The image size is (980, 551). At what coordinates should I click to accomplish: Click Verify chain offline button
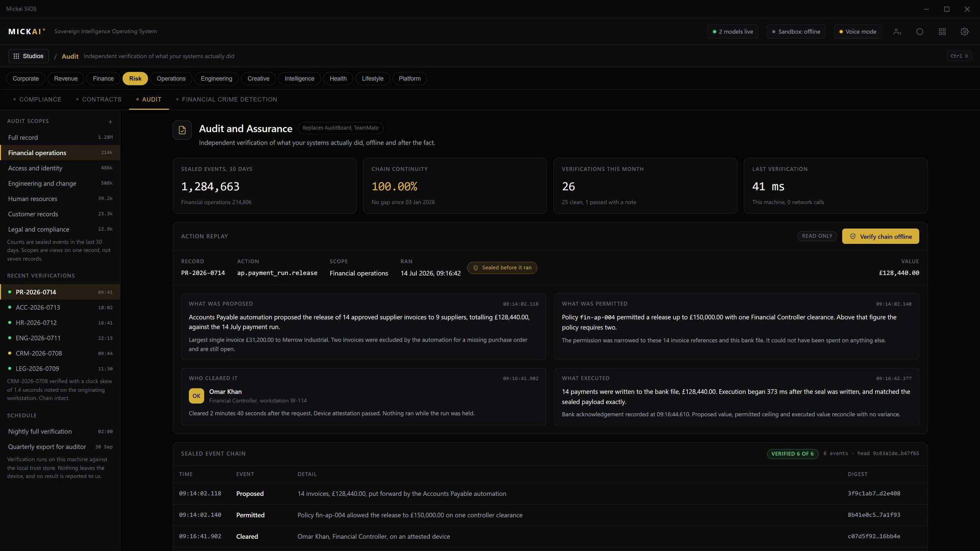880,236
